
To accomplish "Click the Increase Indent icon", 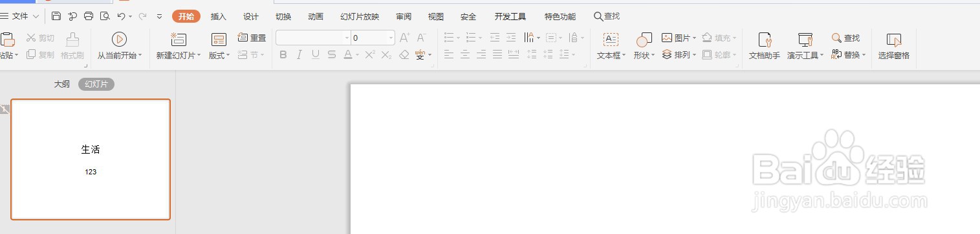I will click(511, 38).
